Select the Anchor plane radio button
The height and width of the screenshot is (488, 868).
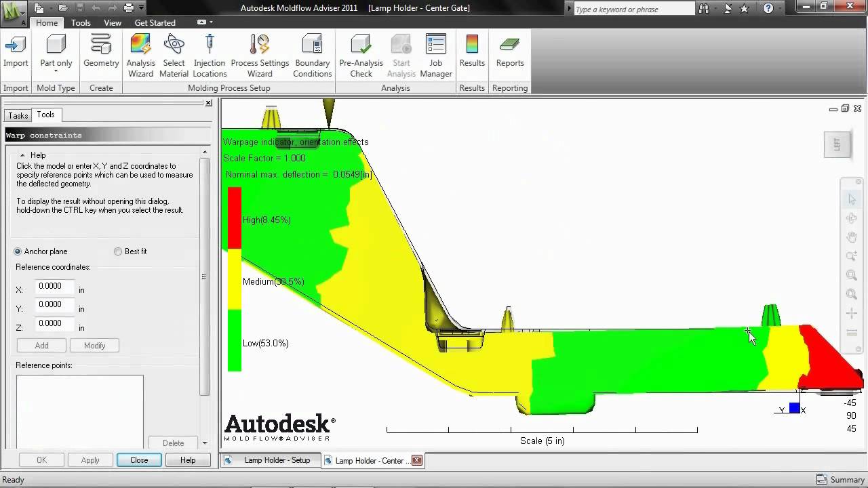coord(18,251)
